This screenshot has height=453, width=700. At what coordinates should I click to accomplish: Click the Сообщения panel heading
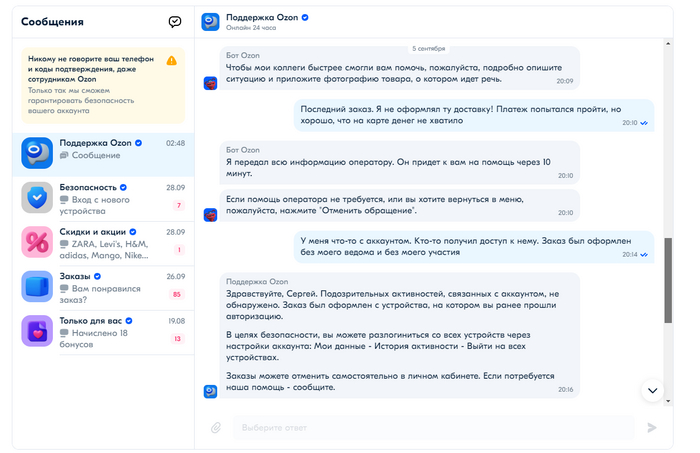point(52,22)
